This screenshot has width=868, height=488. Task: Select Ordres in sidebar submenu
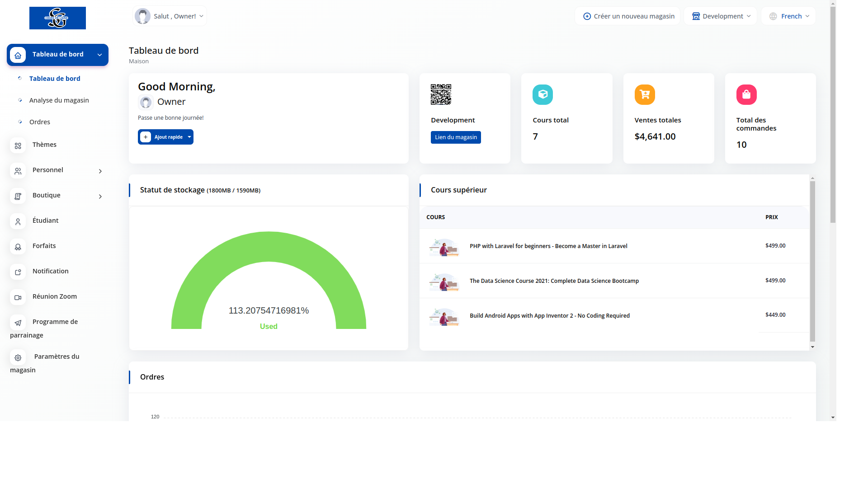click(x=40, y=122)
